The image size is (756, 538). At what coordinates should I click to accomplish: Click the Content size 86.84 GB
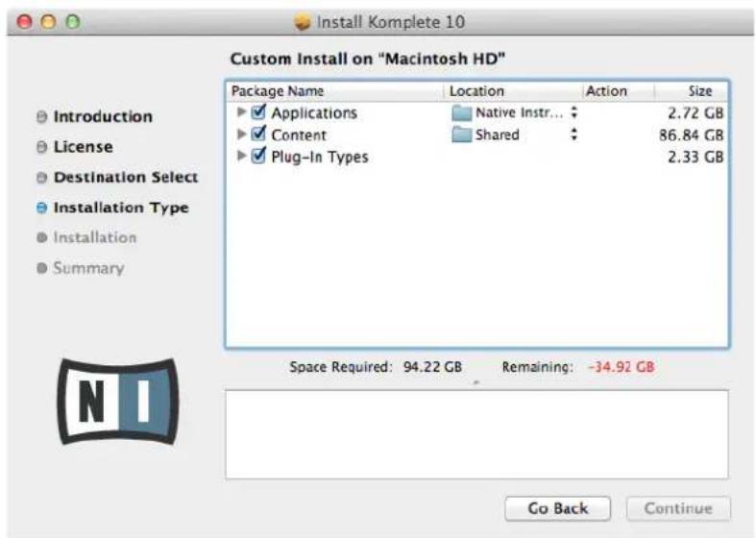tap(691, 135)
